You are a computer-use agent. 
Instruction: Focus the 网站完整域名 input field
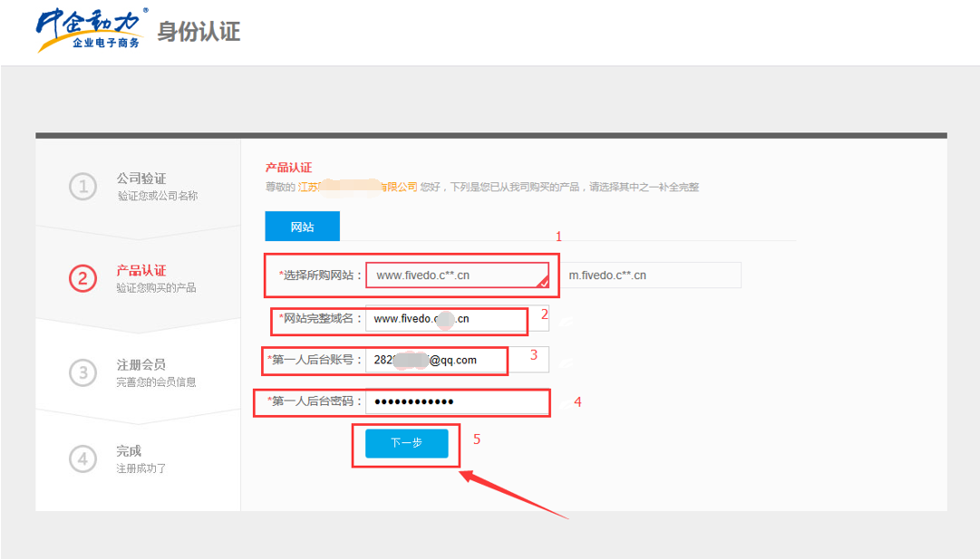[x=457, y=319]
